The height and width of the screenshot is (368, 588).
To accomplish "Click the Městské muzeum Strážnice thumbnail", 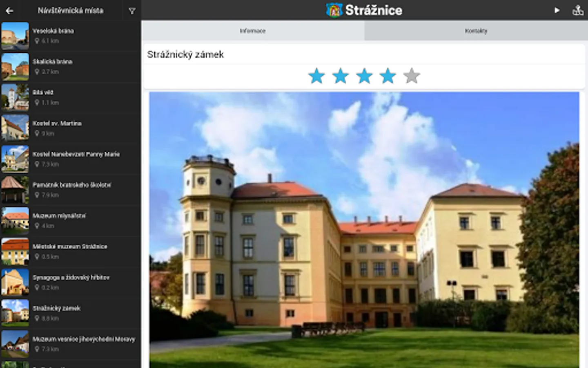I will (x=15, y=251).
